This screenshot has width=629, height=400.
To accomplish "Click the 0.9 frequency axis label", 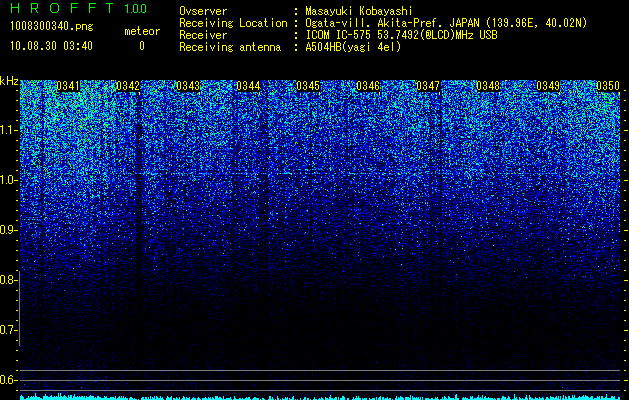I will (x=8, y=230).
